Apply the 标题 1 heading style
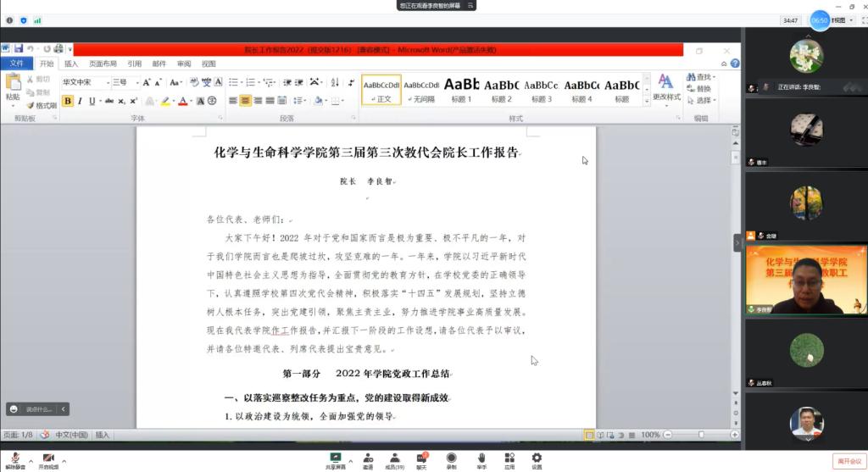The width and height of the screenshot is (868, 472). (x=461, y=90)
